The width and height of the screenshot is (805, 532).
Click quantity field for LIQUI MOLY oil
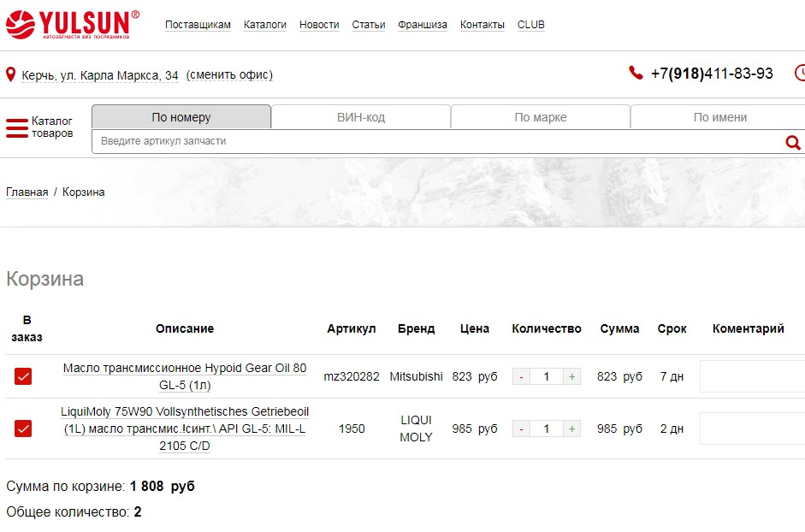pos(547,429)
